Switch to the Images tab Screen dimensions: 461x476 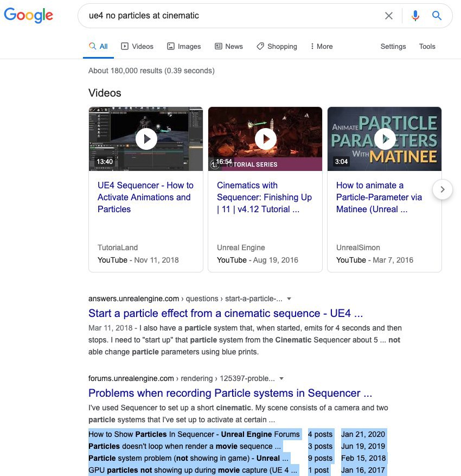coord(184,47)
